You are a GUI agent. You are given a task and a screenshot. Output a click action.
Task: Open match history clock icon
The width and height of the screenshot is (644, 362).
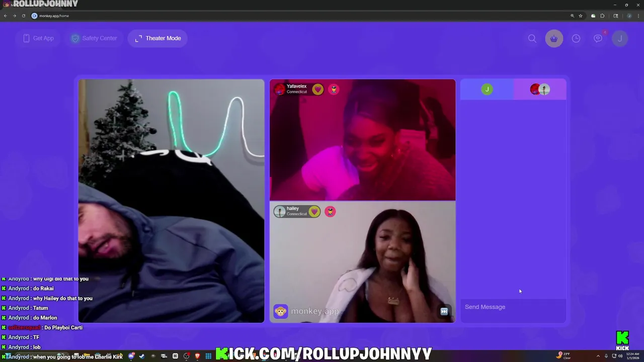click(x=576, y=38)
